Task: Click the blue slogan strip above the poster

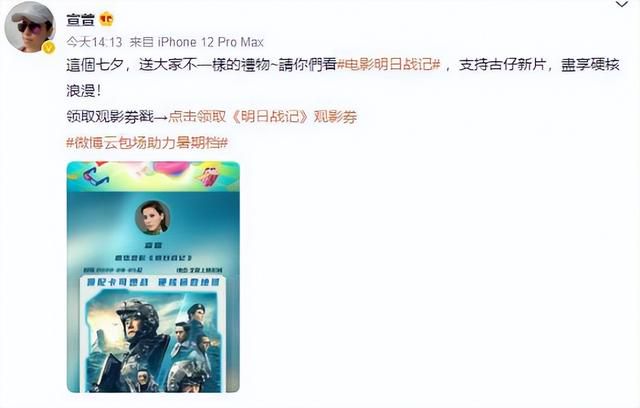Action: 153,282
